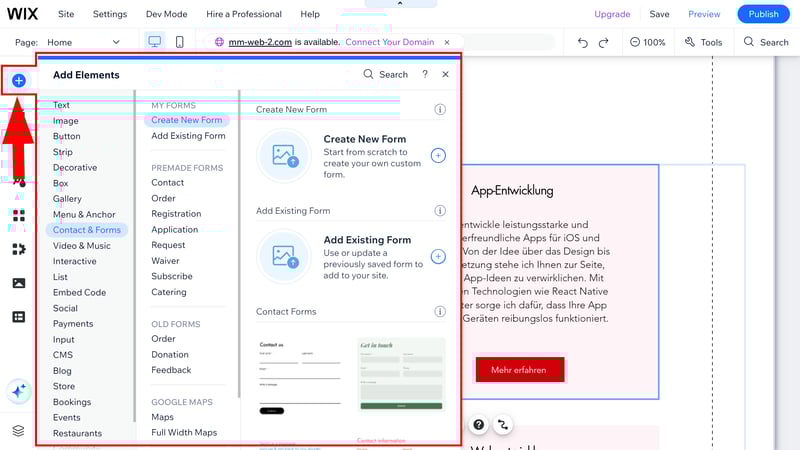Screen dimensions: 800x450
Task: Select Full Width Maps option
Action: 184,432
